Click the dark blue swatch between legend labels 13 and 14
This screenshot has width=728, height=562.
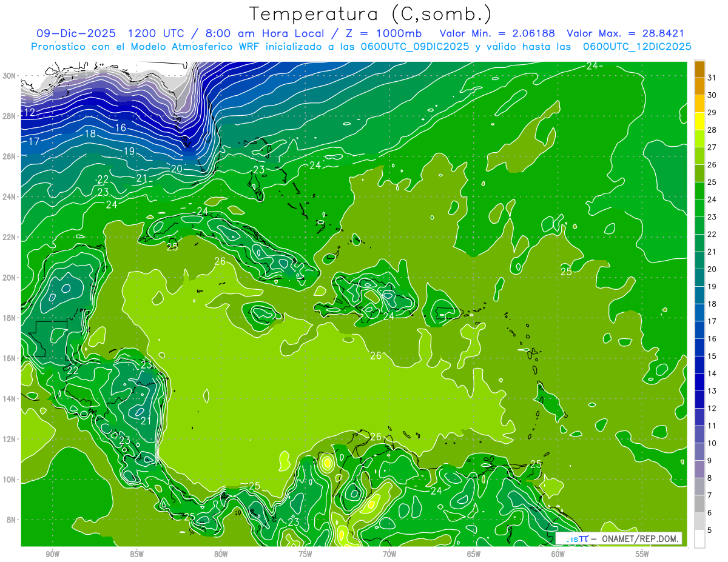pyautogui.click(x=700, y=382)
